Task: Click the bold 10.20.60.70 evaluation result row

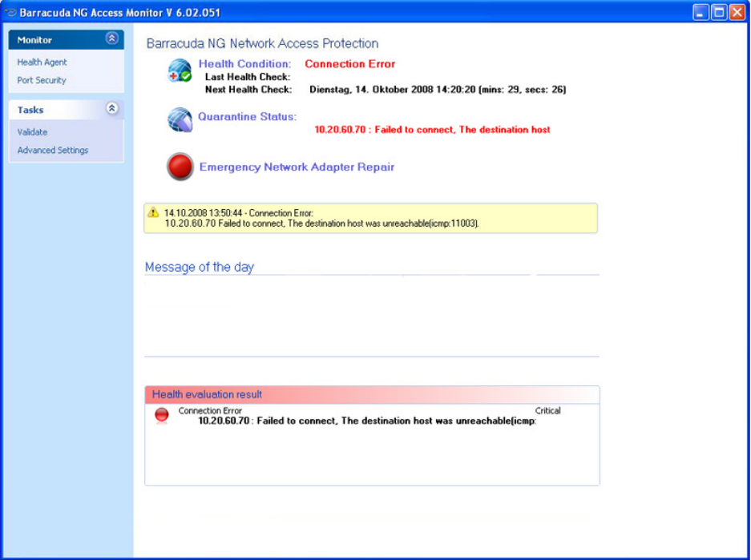Action: pos(367,421)
